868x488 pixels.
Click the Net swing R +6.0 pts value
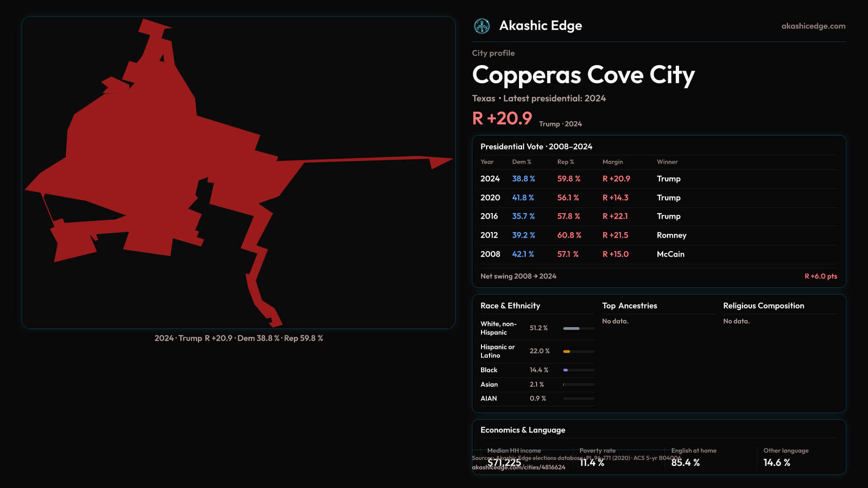[821, 277]
